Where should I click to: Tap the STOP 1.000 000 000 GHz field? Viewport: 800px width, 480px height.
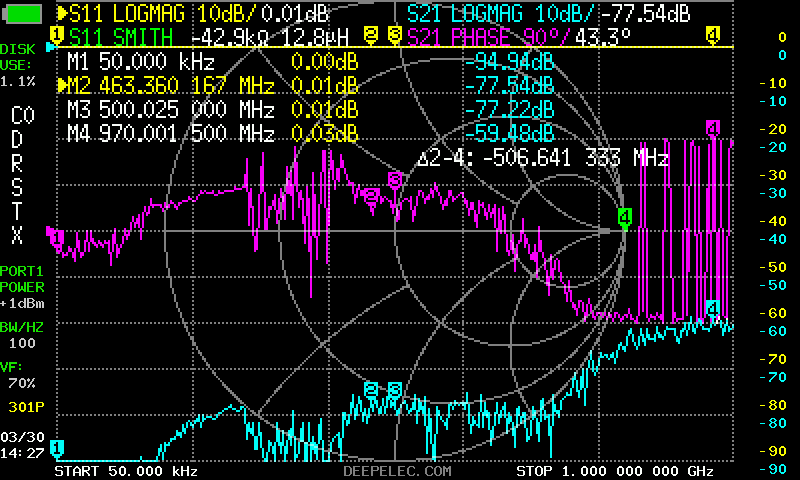click(614, 471)
